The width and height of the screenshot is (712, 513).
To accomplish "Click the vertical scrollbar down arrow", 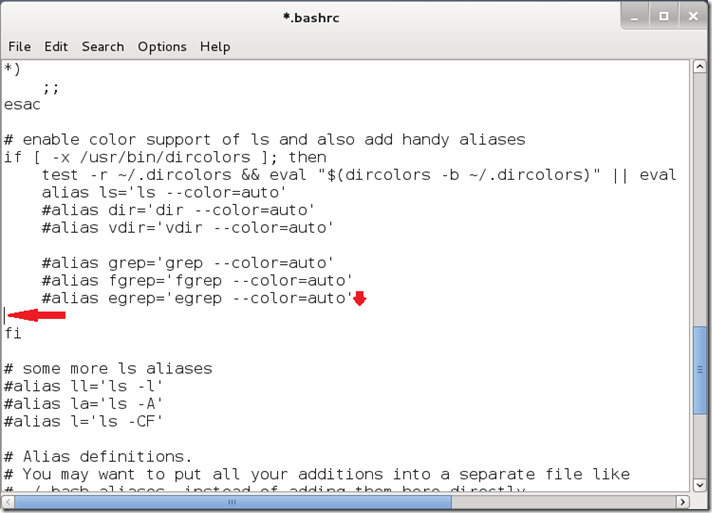I will (701, 485).
